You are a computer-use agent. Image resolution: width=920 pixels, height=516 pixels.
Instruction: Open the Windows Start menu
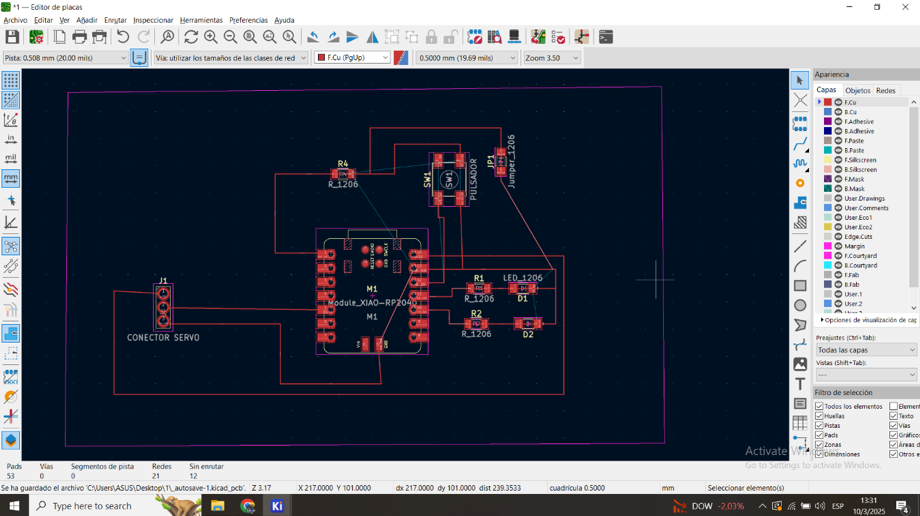14,505
